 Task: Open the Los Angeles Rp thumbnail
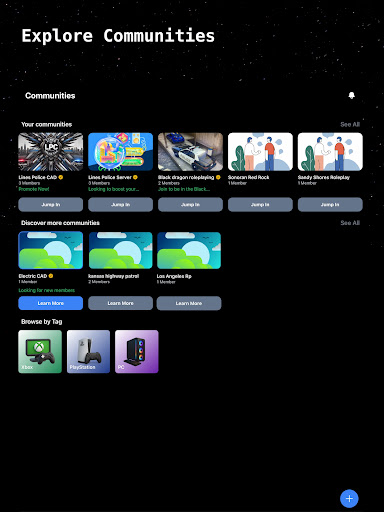pyautogui.click(x=189, y=250)
